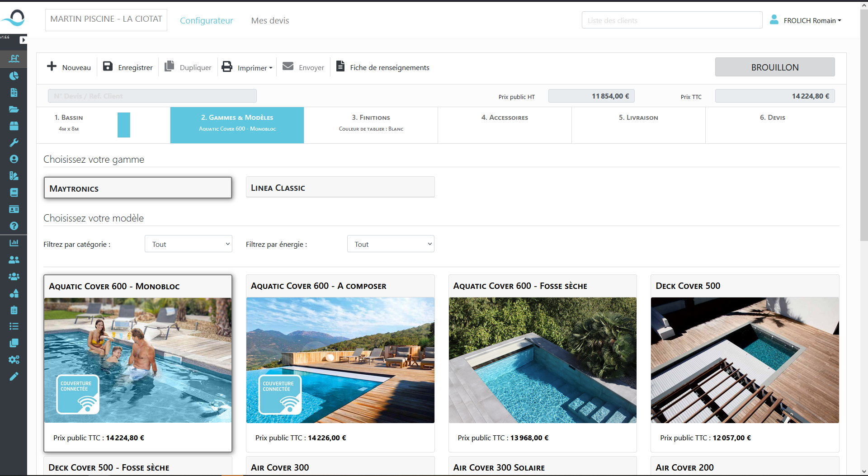Open the wrench tools sidebar icon
Image resolution: width=868 pixels, height=476 pixels.
click(x=14, y=142)
